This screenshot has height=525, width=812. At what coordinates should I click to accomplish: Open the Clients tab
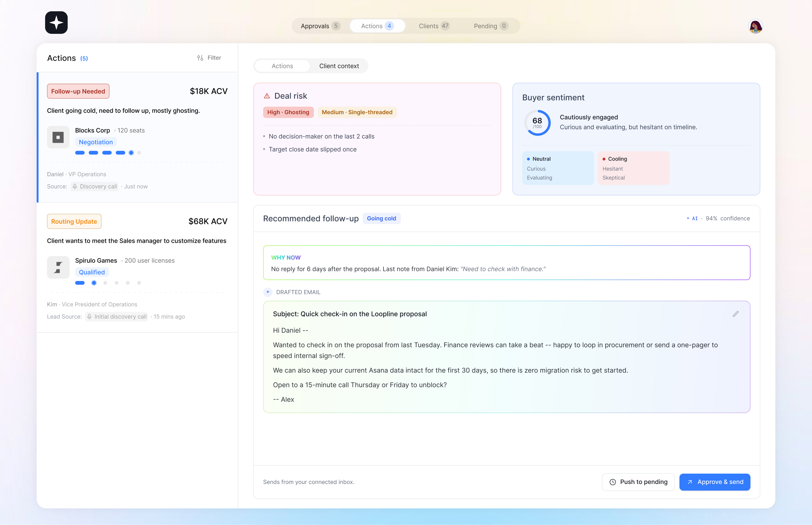pos(434,26)
